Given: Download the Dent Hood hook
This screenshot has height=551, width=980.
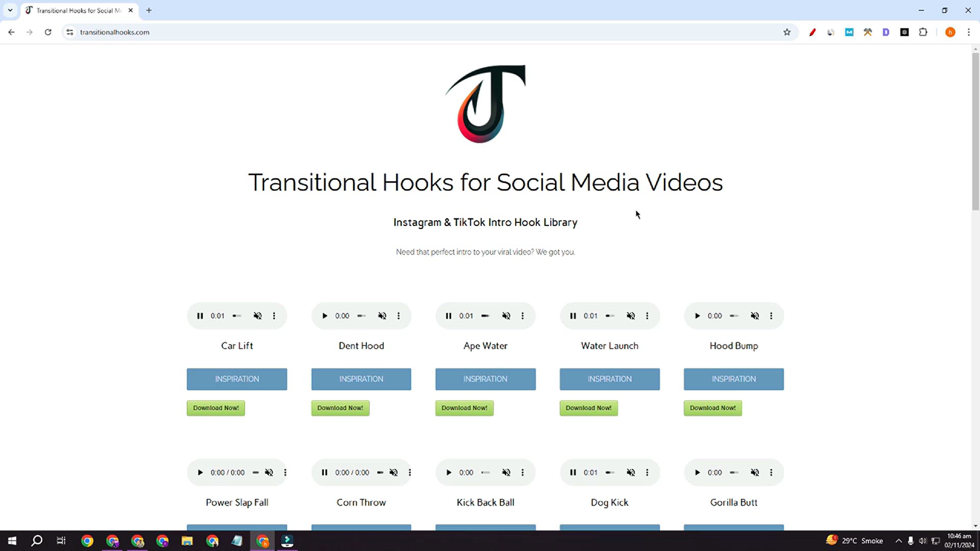Looking at the screenshot, I should [340, 408].
